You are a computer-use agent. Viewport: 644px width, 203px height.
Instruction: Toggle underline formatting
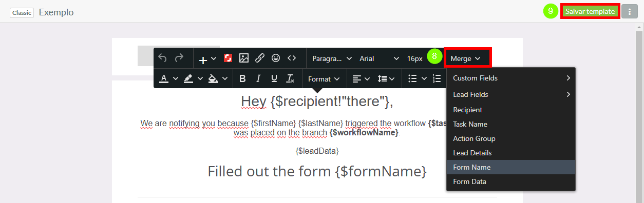(274, 79)
